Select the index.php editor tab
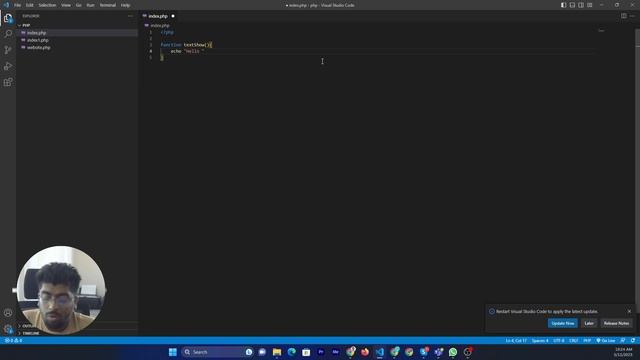Screen dimensions: 640x360 [x=158, y=16]
